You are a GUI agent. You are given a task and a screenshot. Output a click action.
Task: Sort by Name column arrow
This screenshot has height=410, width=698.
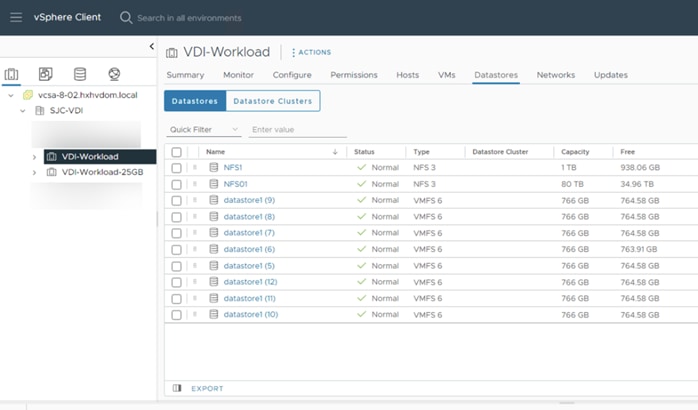[335, 152]
